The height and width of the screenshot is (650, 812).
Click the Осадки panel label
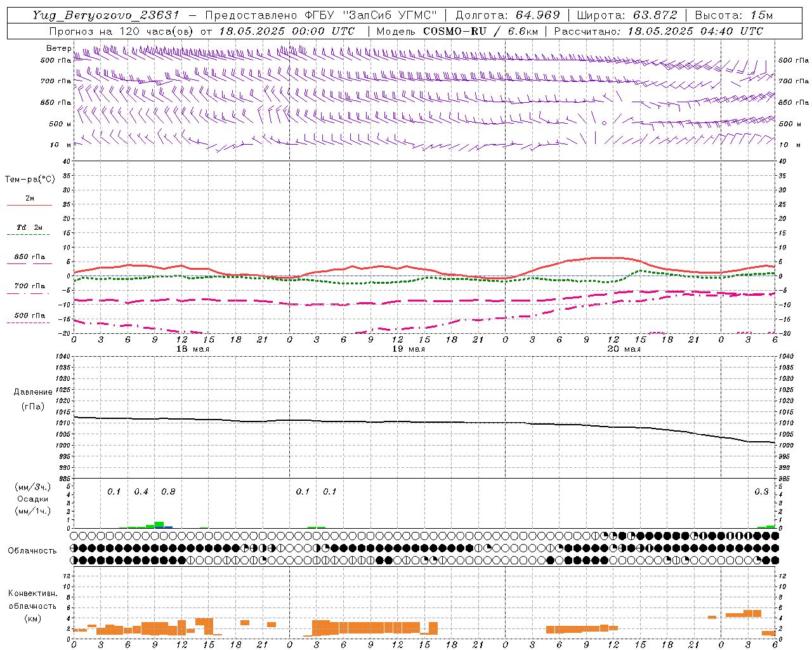(33, 499)
